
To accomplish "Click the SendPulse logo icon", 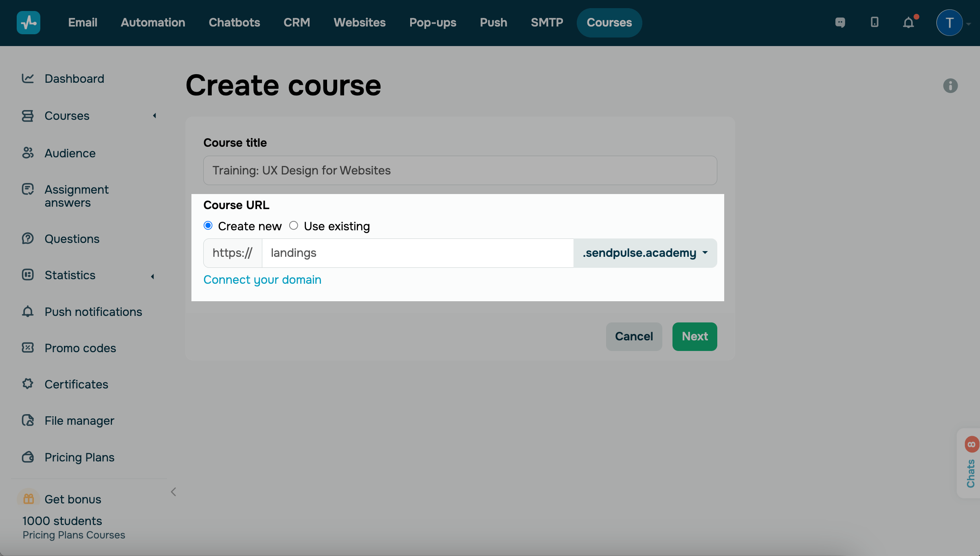I will [28, 22].
